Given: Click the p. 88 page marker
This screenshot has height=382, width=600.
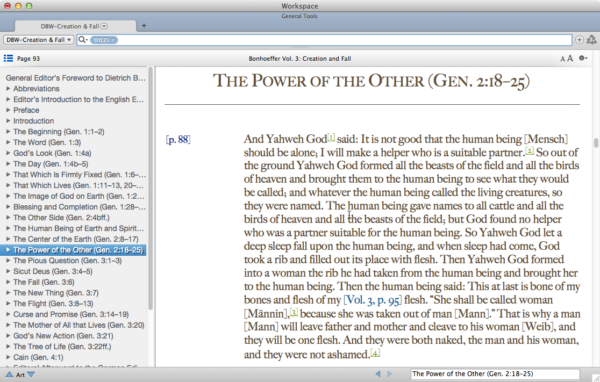Looking at the screenshot, I should coord(178,139).
